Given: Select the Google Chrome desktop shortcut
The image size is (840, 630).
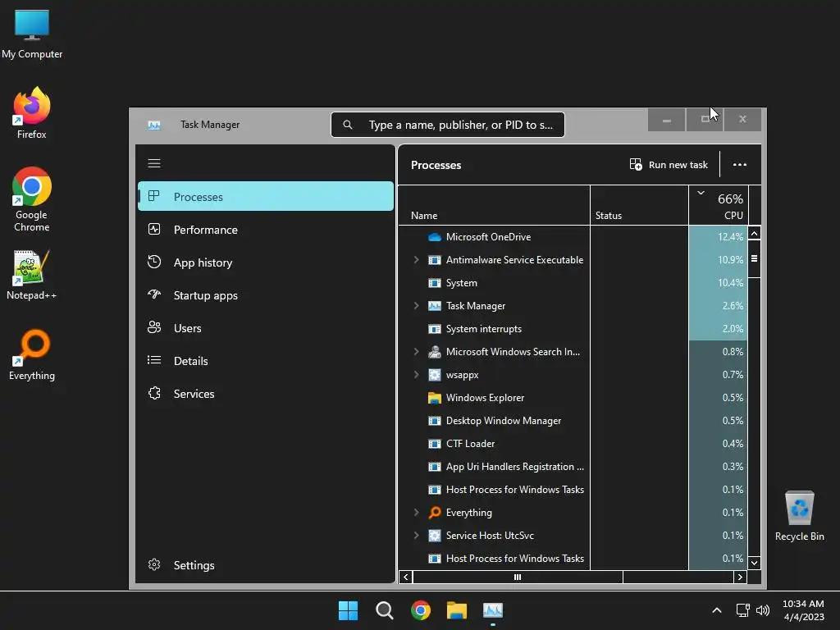Looking at the screenshot, I should [x=32, y=199].
